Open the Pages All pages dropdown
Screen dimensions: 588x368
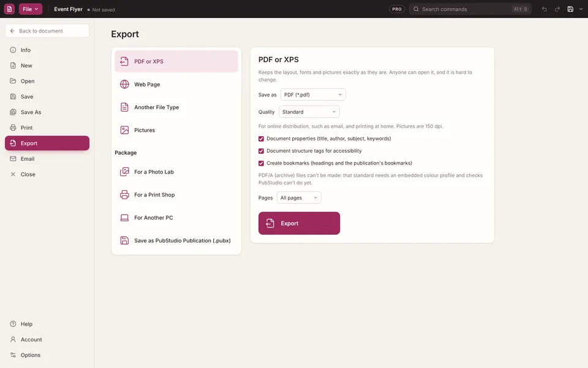[x=299, y=197]
